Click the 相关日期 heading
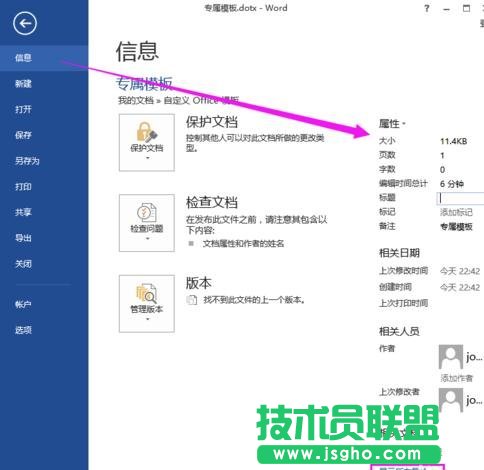Viewport: 484px width, 470px height. (x=399, y=253)
